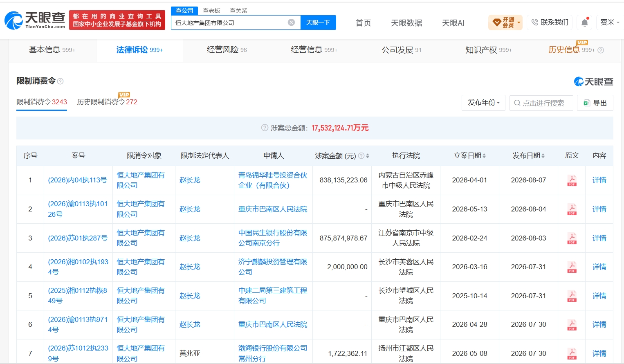View 详情 for case (2026)湘0102执1934号

tap(599, 267)
